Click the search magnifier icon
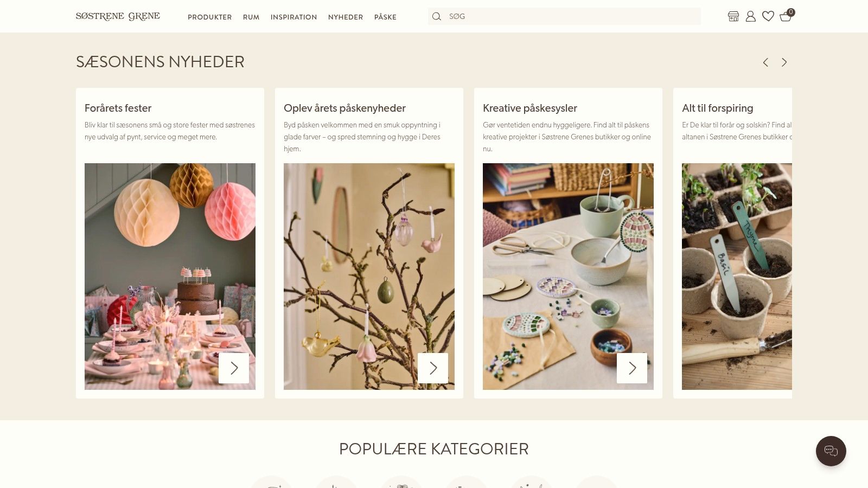This screenshot has width=868, height=488. point(437,16)
